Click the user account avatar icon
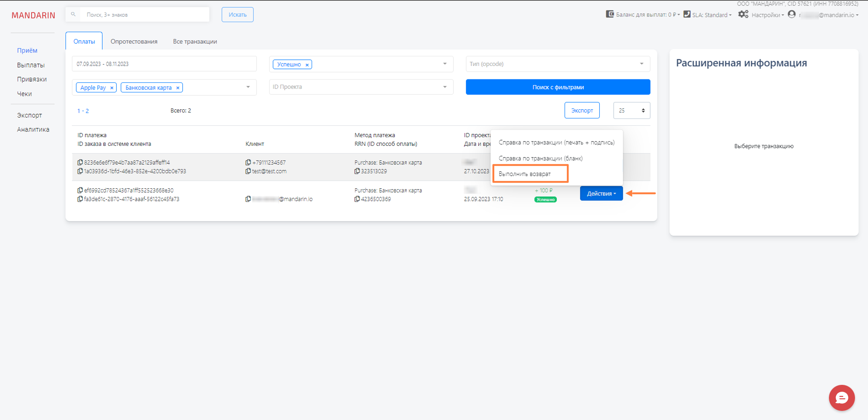This screenshot has width=868, height=420. 792,14
